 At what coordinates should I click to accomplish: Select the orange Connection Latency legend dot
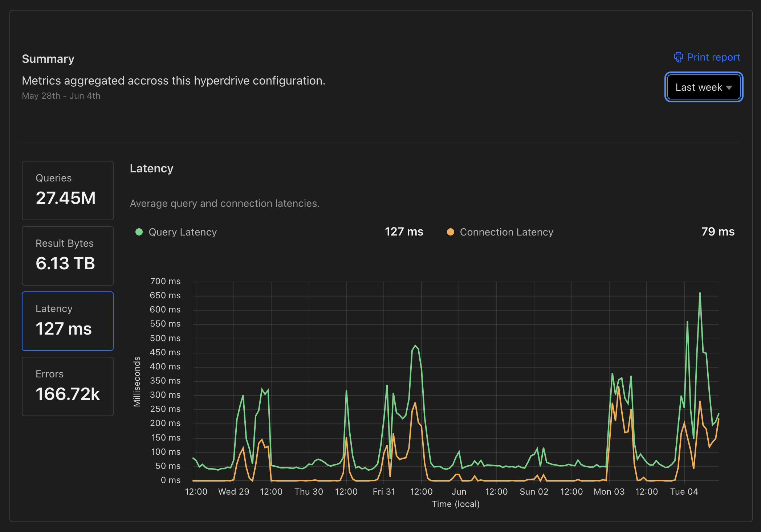click(x=450, y=232)
